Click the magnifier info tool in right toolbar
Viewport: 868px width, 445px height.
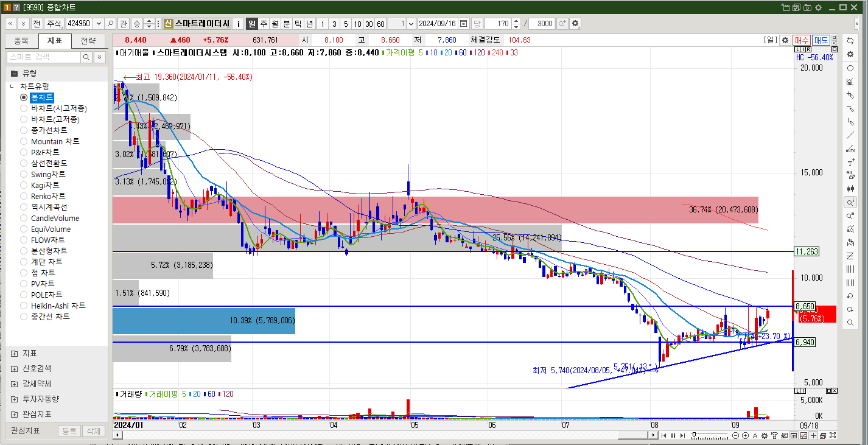[x=850, y=202]
